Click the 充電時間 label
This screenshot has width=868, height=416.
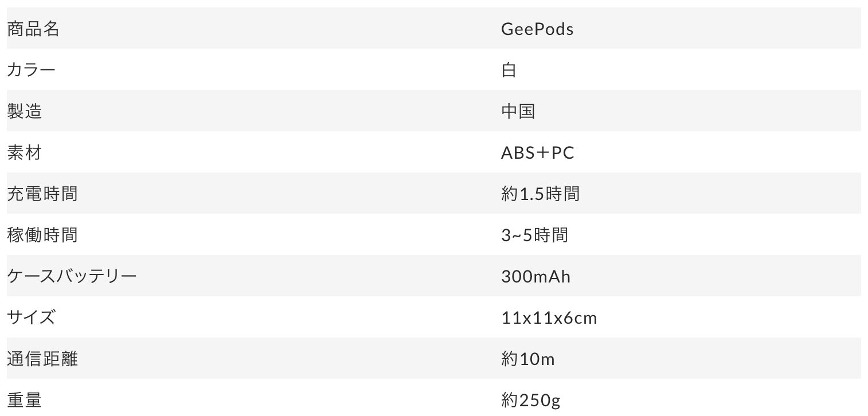[x=42, y=194]
